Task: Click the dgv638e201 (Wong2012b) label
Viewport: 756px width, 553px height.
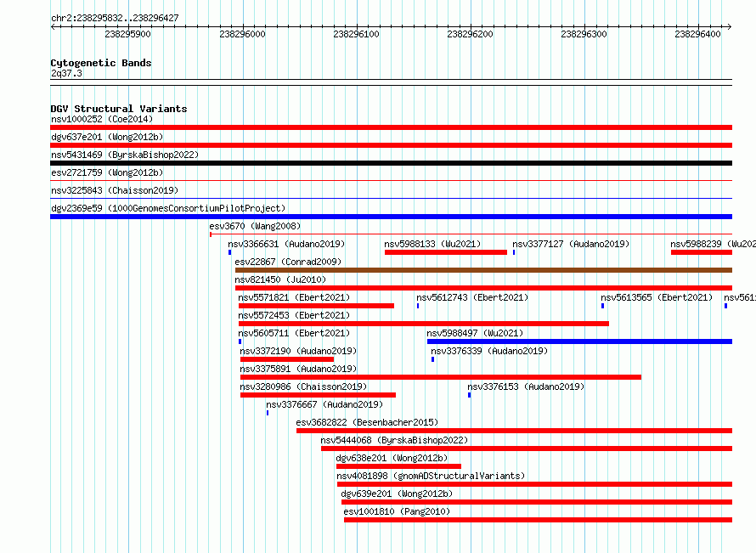Action: tap(392, 458)
